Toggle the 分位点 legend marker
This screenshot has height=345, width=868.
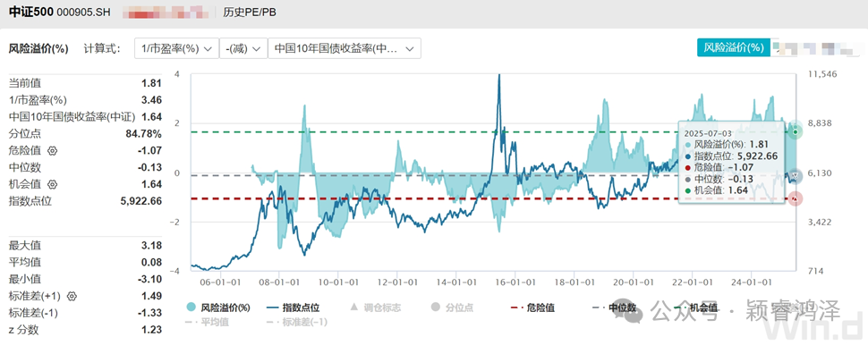pos(452,307)
